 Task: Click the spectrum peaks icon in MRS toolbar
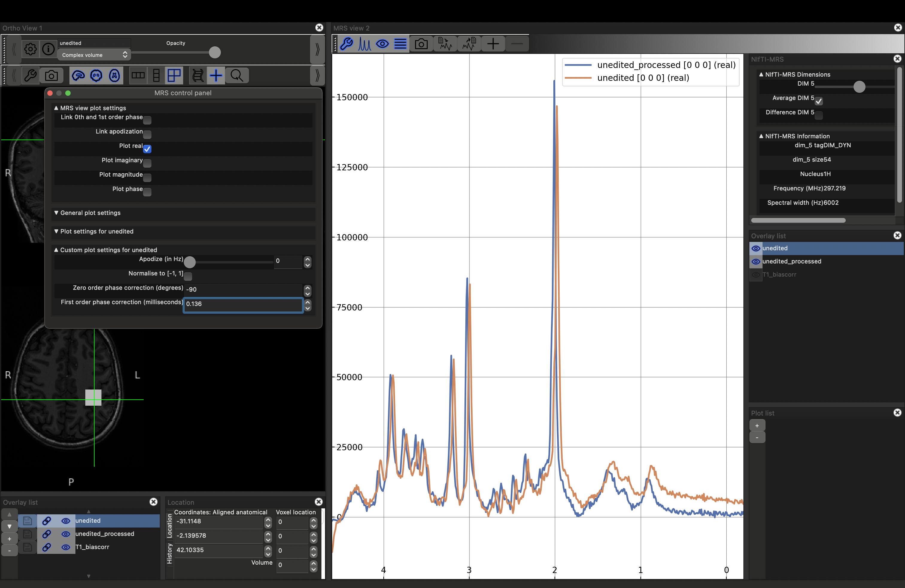pyautogui.click(x=364, y=44)
